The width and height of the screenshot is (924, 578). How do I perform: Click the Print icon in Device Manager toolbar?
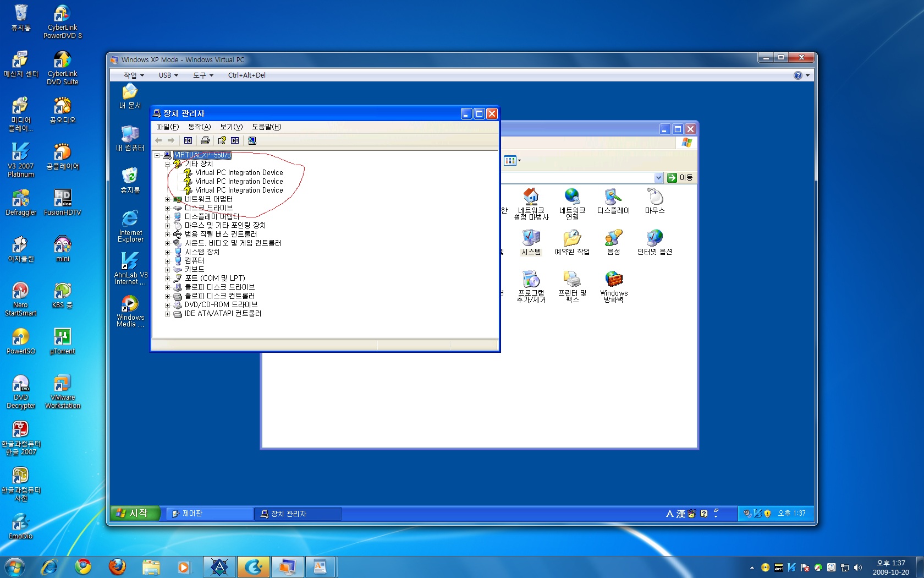tap(205, 140)
